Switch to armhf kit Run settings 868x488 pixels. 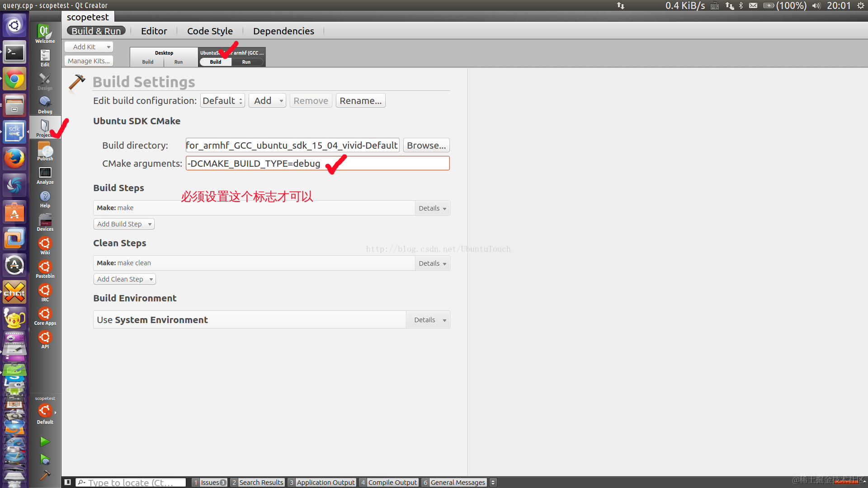point(246,62)
